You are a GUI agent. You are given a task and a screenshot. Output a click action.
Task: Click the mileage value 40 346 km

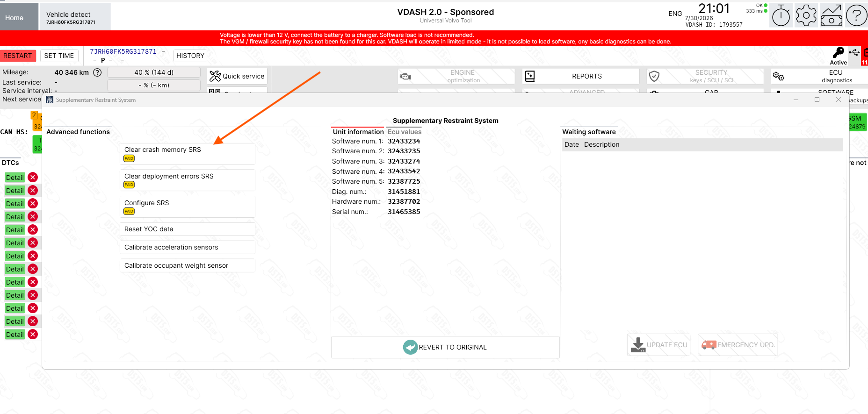click(x=72, y=72)
